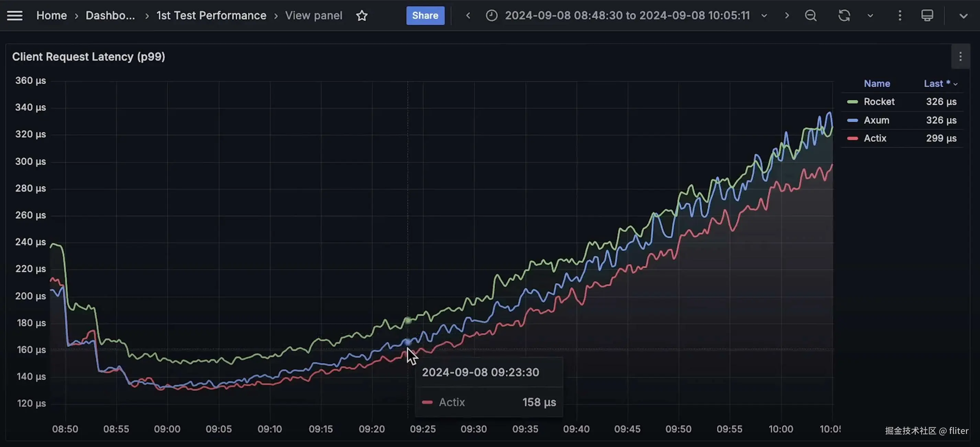The width and height of the screenshot is (980, 447).
Task: Collapse the top toolbar using the far-right chevron
Action: point(963,15)
